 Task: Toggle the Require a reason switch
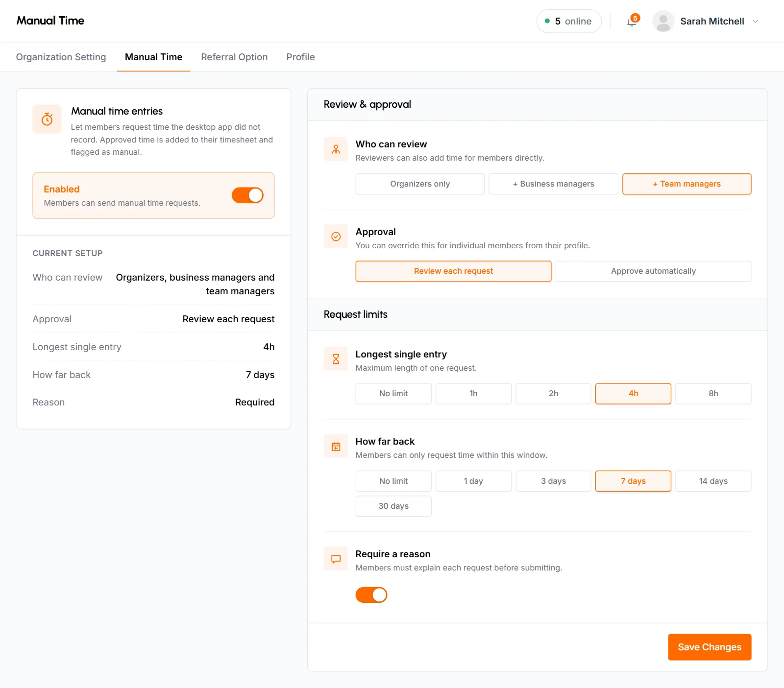click(x=371, y=595)
